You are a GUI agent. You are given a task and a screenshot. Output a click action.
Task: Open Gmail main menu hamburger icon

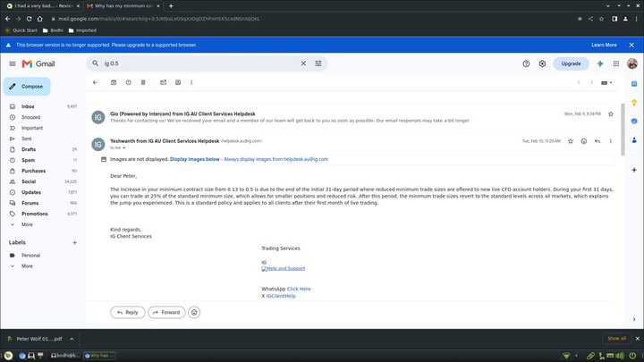click(x=13, y=63)
